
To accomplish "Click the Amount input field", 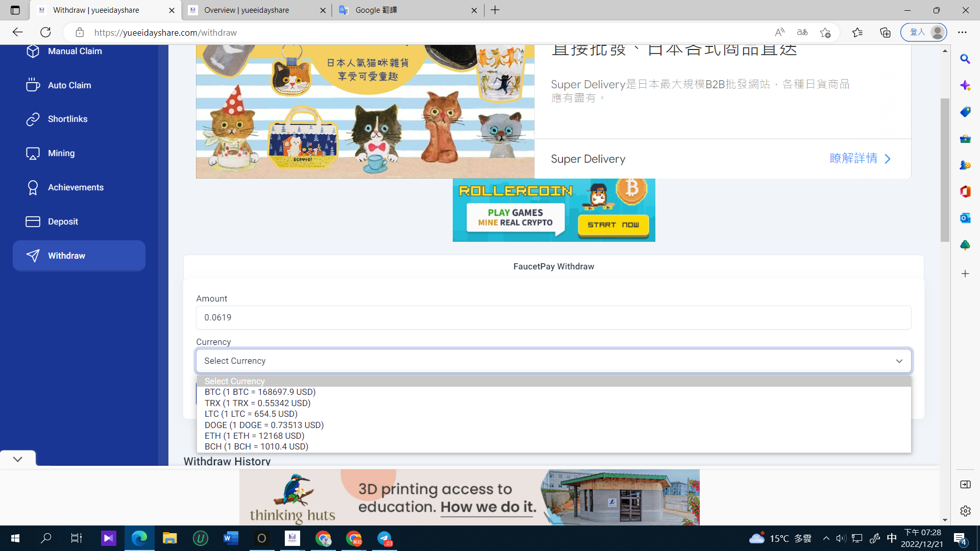I will pos(554,317).
